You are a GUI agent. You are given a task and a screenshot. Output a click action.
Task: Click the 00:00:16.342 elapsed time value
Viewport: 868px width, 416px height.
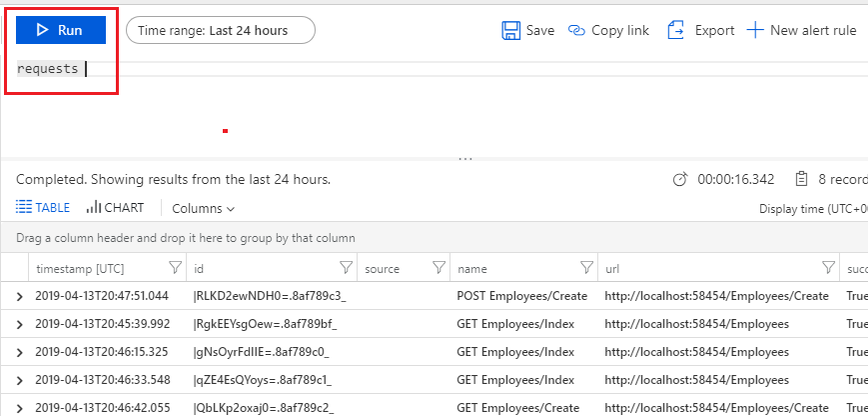pos(736,179)
